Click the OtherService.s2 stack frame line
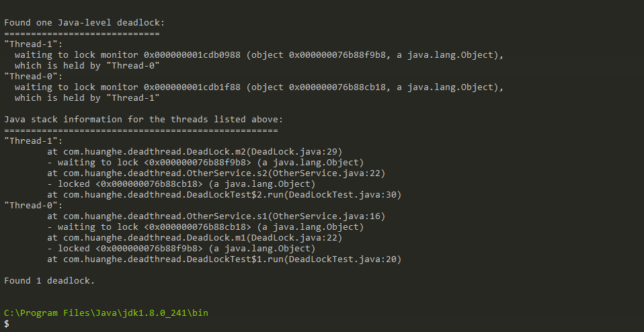This screenshot has width=644, height=332. 216,173
